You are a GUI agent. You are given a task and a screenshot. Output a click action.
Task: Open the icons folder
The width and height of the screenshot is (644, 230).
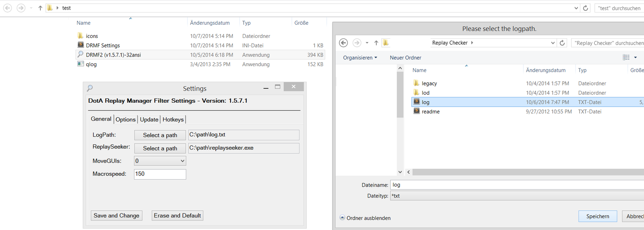click(x=80, y=36)
